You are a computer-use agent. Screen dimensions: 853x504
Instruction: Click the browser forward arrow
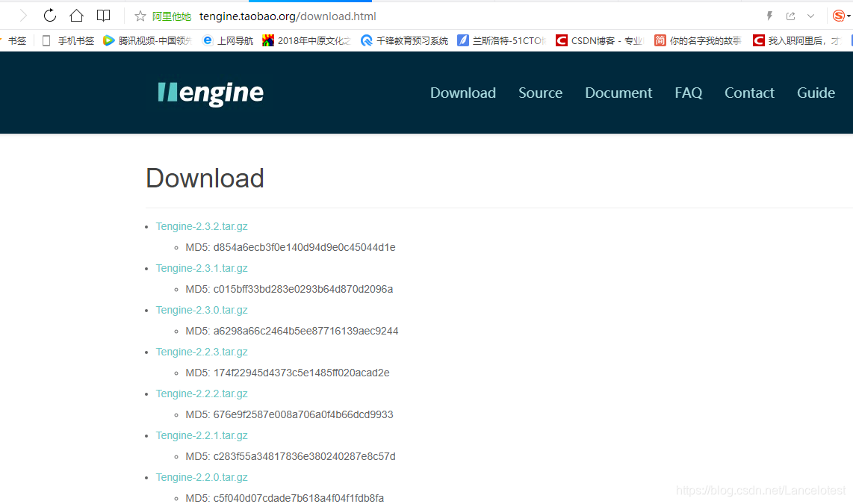[23, 16]
